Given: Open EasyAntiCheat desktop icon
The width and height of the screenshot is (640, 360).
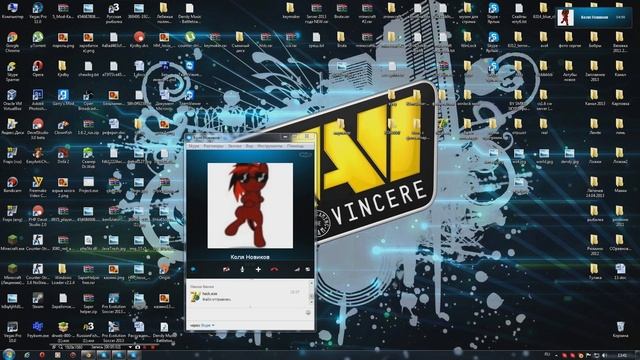Looking at the screenshot, I should click(38, 156).
